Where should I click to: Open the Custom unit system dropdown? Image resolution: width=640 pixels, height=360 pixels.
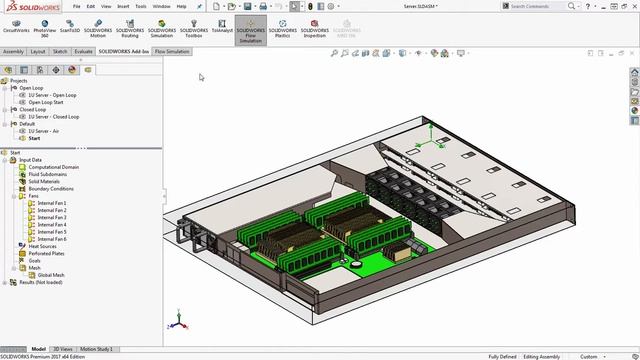pos(592,357)
